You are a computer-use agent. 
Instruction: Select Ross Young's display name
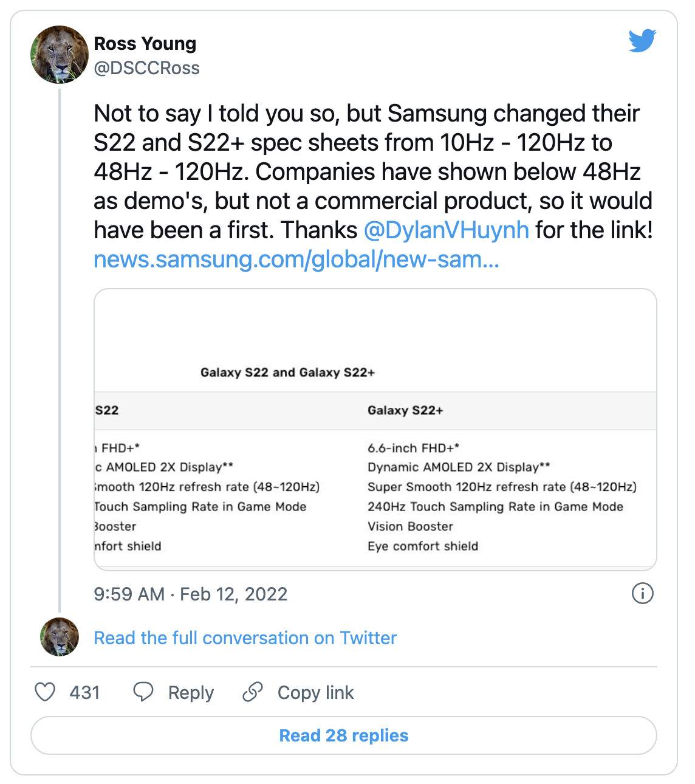pyautogui.click(x=145, y=43)
